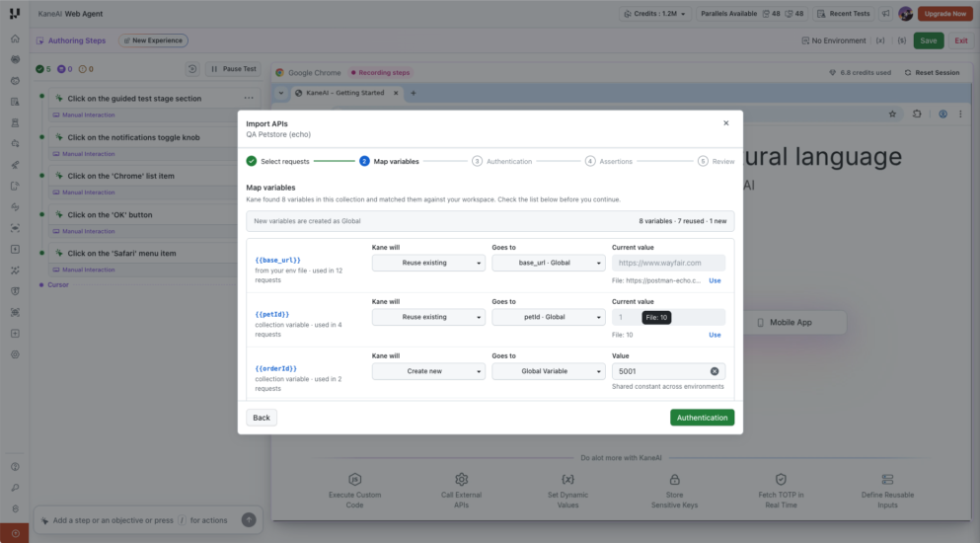980x543 pixels.
Task: Pause the test with Pause Test
Action: (x=233, y=69)
